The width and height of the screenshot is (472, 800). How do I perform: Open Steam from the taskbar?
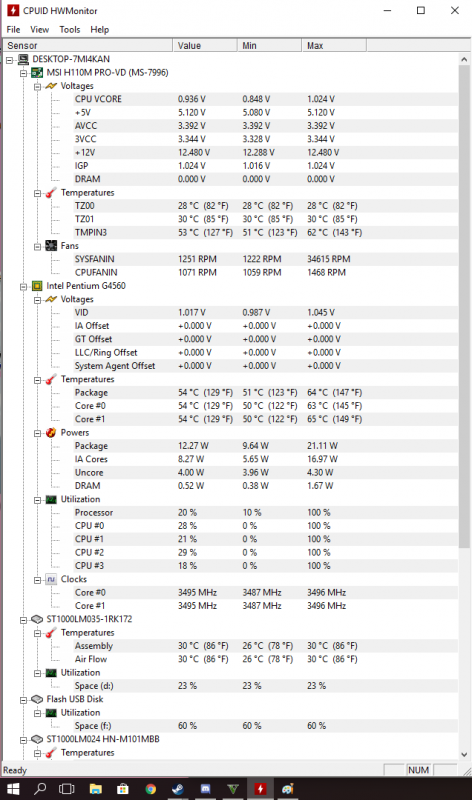(x=178, y=789)
